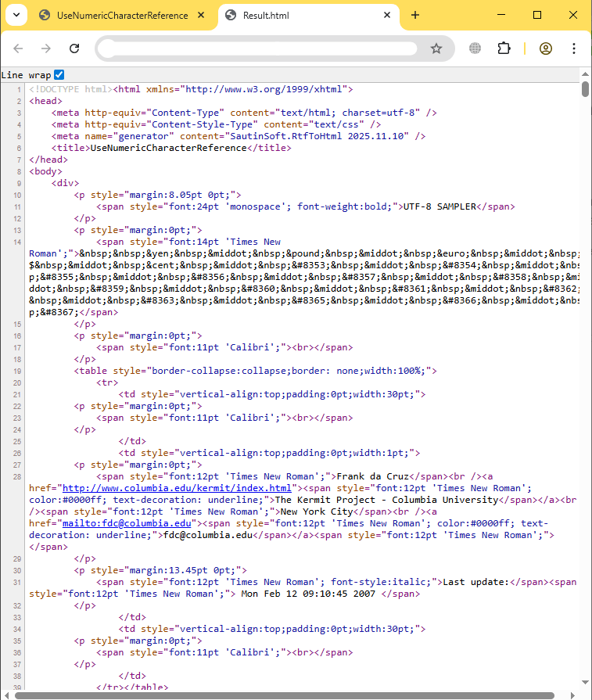Click the horizontal scrollbar thumb
Screen dimensions: 592x700
(x=285, y=695)
